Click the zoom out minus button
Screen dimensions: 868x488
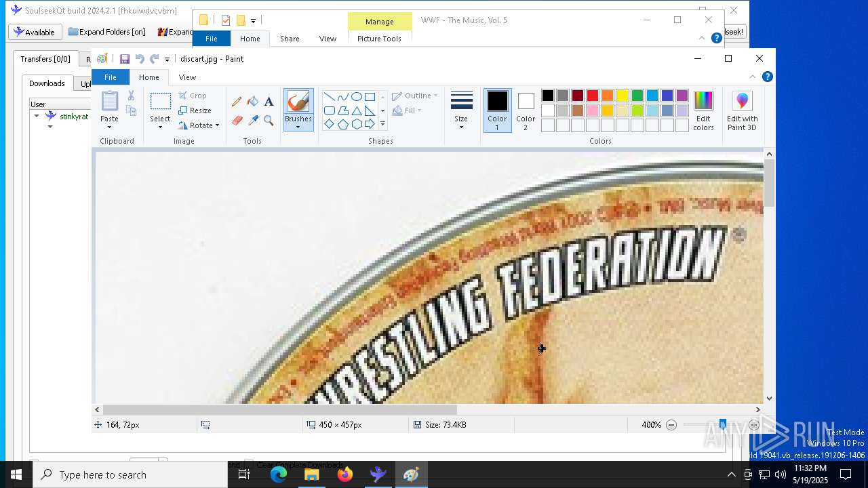(671, 425)
